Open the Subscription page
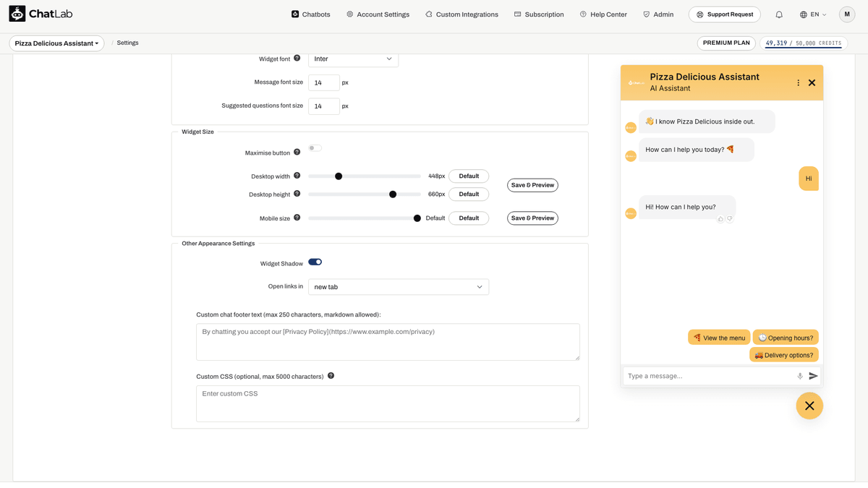Image resolution: width=868 pixels, height=488 pixels. coord(539,14)
